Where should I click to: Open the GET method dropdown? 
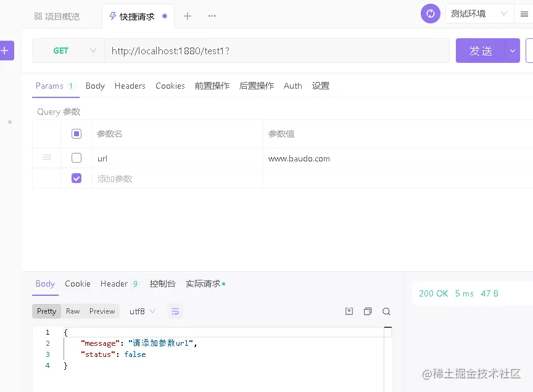click(x=68, y=51)
